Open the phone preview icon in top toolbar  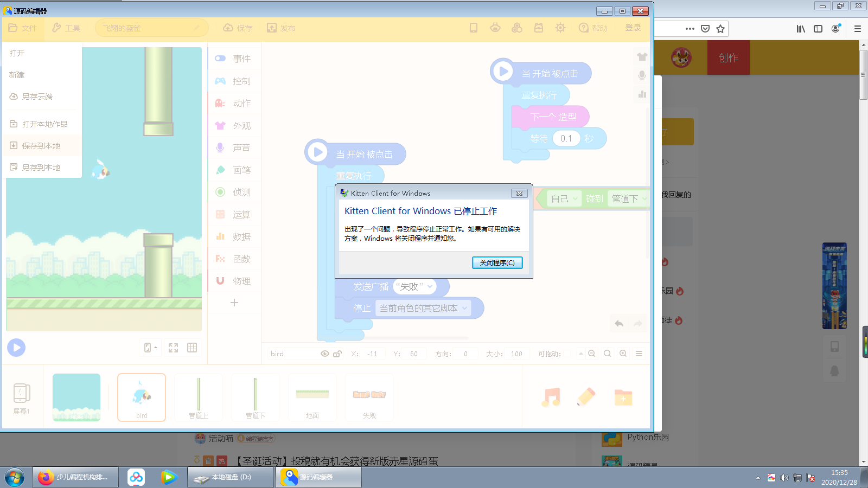pyautogui.click(x=474, y=28)
